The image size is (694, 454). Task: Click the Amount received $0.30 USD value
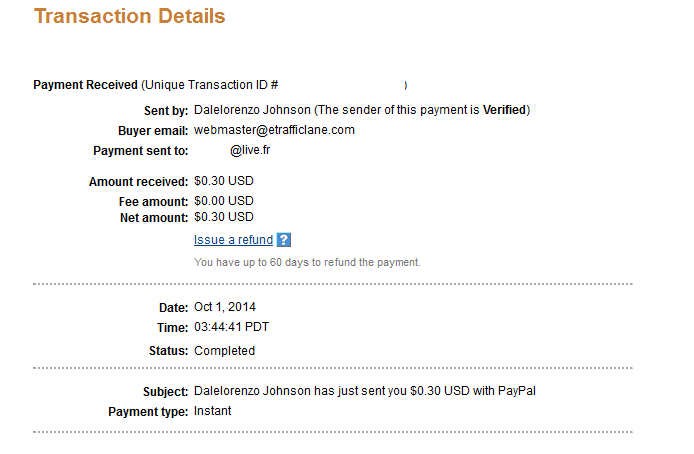click(x=224, y=181)
